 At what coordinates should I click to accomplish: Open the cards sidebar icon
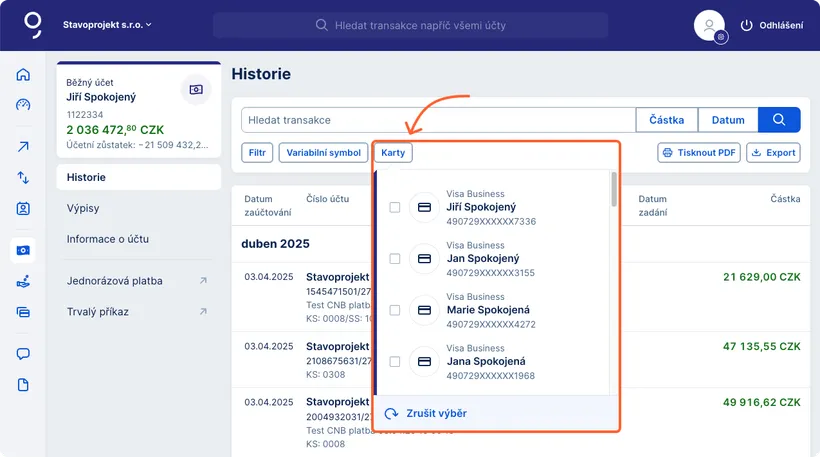(23, 313)
